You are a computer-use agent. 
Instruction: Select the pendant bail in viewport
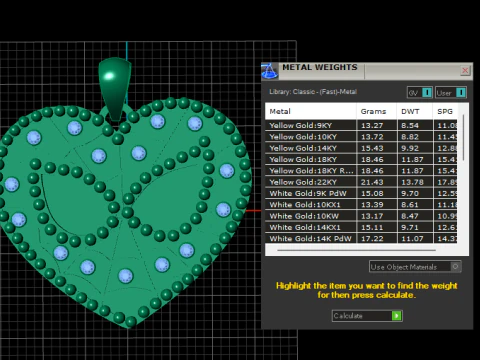[115, 88]
